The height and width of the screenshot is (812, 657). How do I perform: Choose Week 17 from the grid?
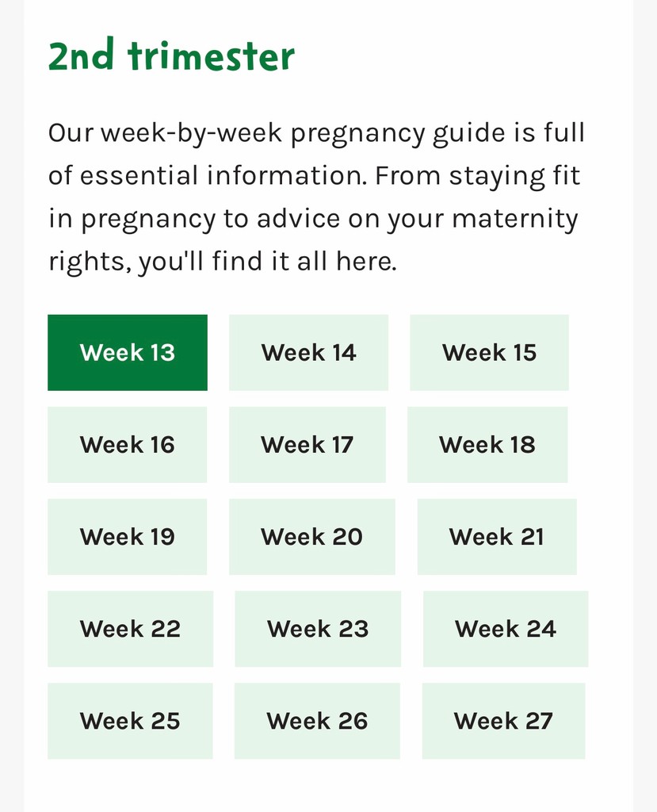click(x=307, y=445)
